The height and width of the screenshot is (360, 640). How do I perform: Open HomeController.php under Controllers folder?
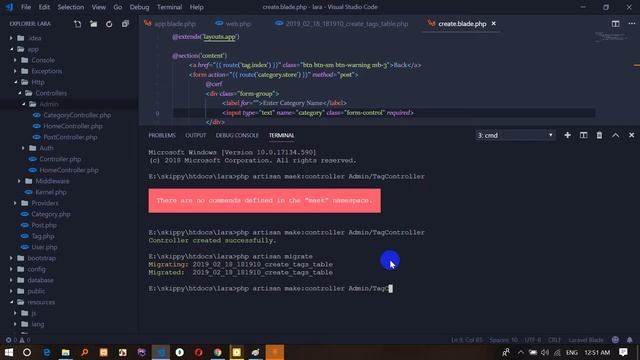69,170
